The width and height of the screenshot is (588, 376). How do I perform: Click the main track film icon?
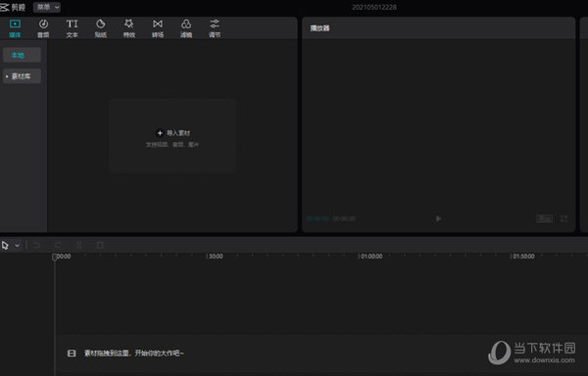(72, 353)
